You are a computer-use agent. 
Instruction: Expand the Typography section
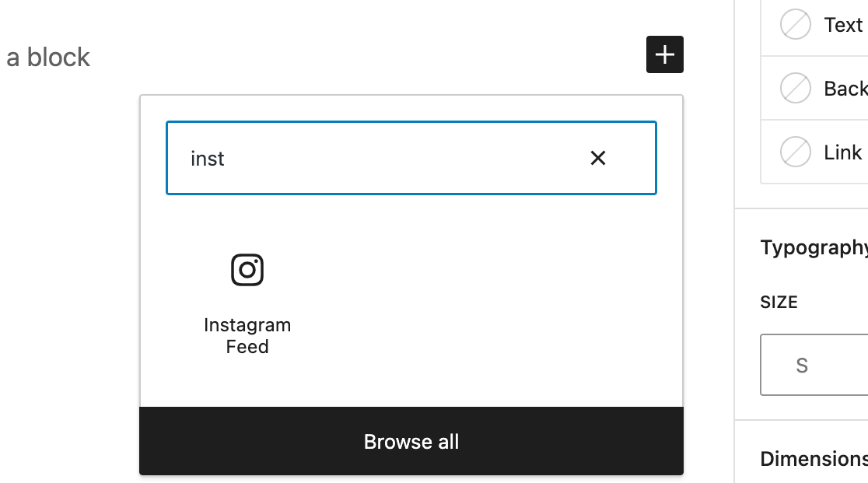(x=814, y=247)
